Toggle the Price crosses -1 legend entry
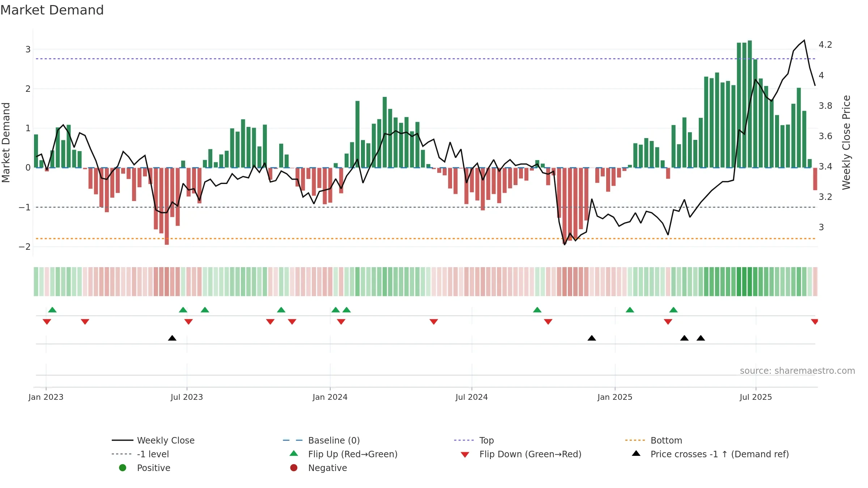Screen dimensions: 868x488 pyautogui.click(x=710, y=454)
